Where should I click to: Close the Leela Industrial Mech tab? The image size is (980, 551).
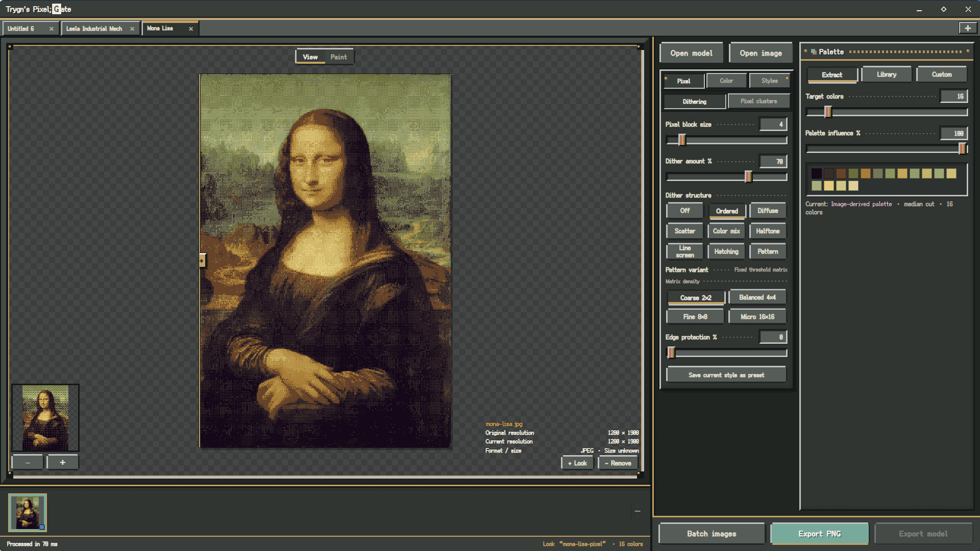pyautogui.click(x=132, y=29)
